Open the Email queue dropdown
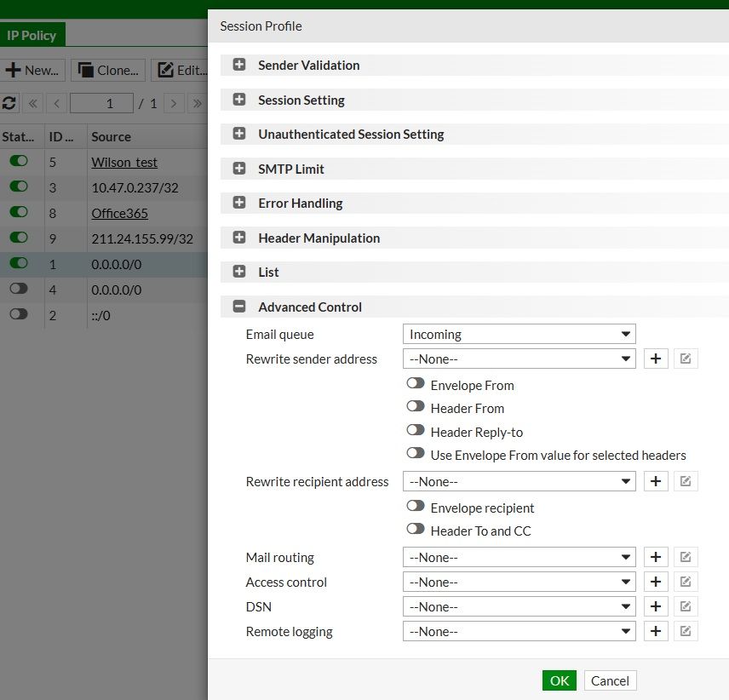 tap(519, 335)
